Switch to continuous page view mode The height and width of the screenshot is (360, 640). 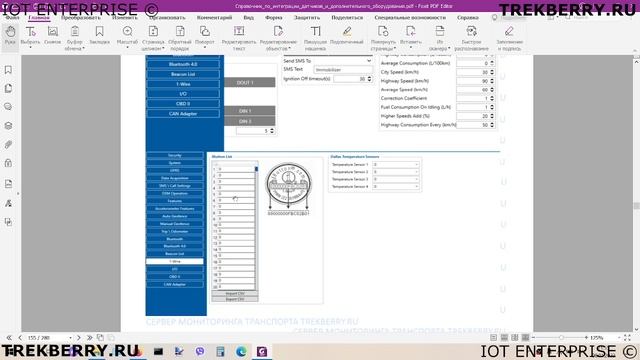click(x=504, y=338)
